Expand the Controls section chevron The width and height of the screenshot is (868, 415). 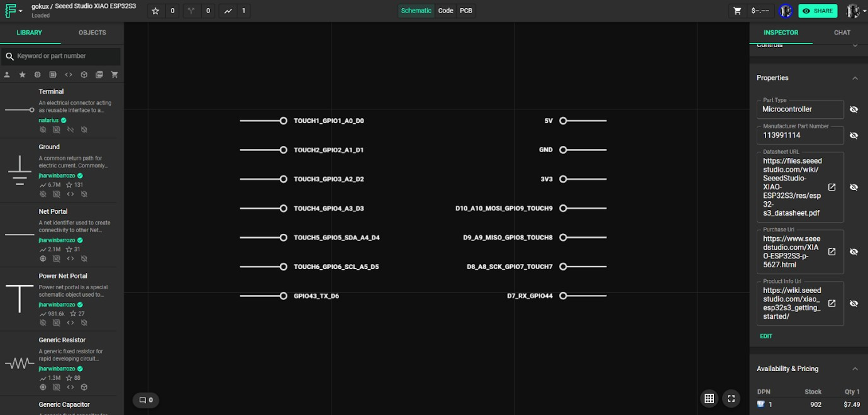[855, 45]
